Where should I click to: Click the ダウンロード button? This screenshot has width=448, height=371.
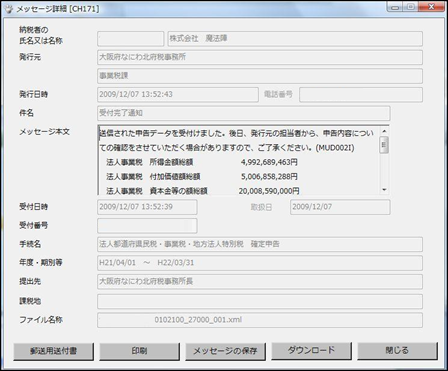click(x=312, y=351)
